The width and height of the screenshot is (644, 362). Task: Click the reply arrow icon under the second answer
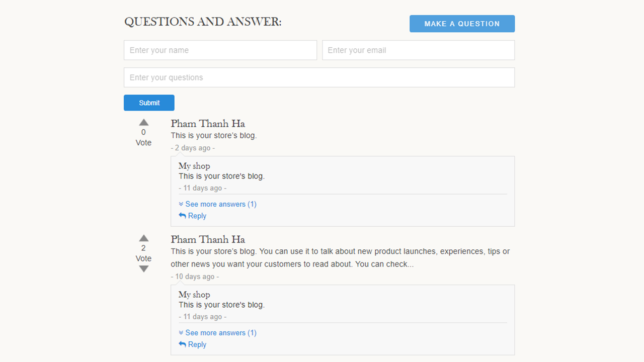pos(182,344)
